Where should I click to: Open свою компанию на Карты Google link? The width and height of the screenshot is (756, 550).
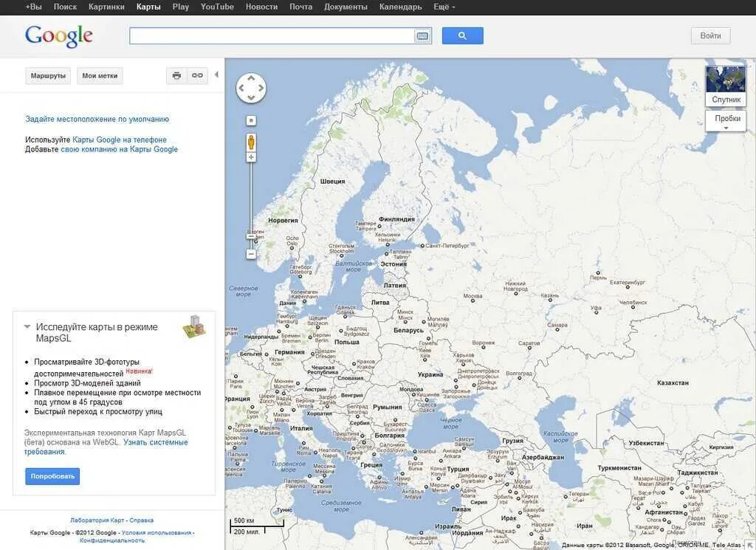[x=119, y=149]
